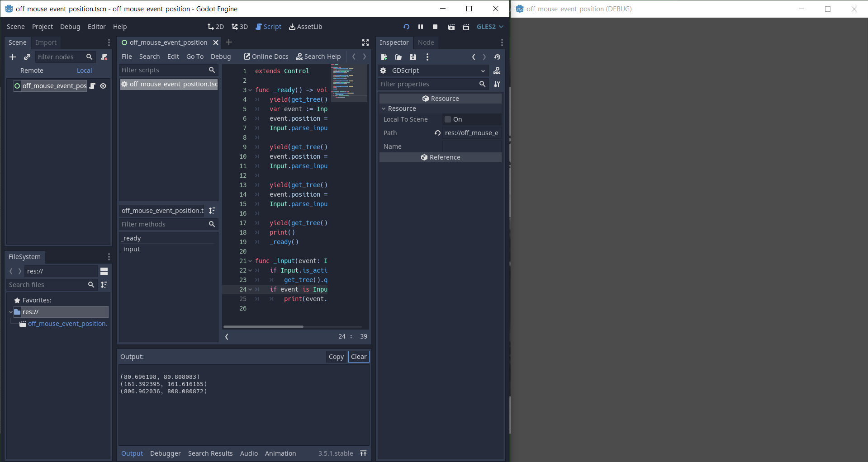Focus the Name property field

[x=472, y=146]
